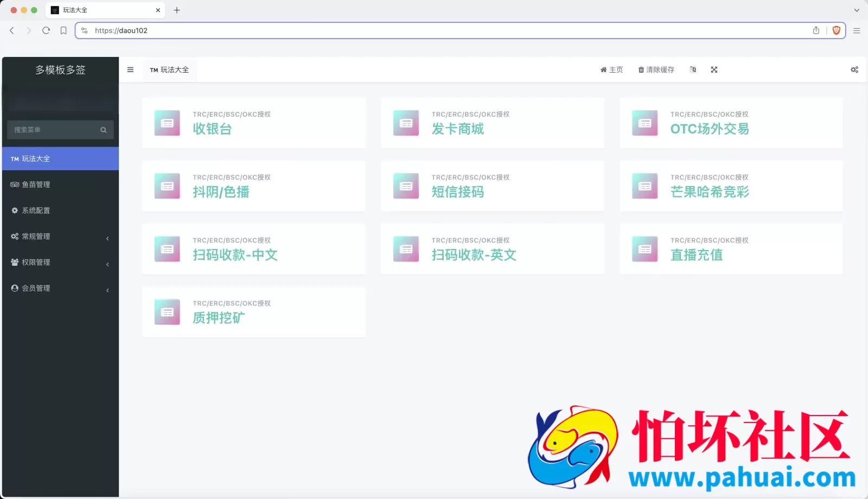The width and height of the screenshot is (868, 499).
Task: Click the 扫码收款-中文 card icon
Action: click(167, 249)
